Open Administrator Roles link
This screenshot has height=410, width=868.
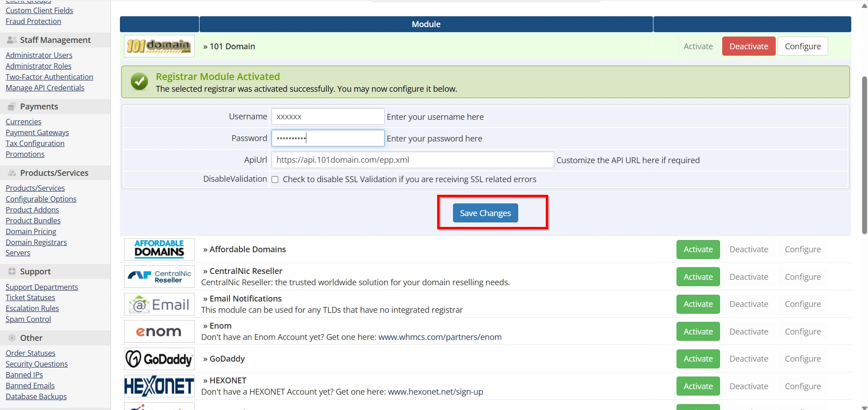(x=38, y=66)
